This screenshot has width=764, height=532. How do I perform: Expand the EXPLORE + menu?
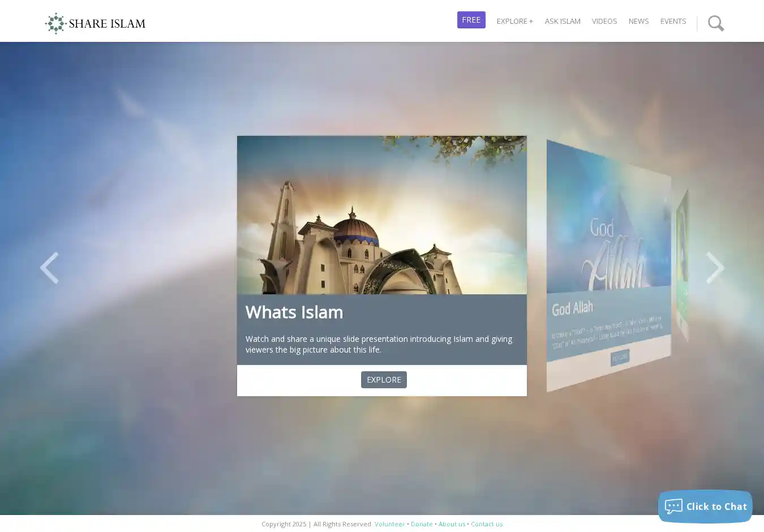[514, 21]
